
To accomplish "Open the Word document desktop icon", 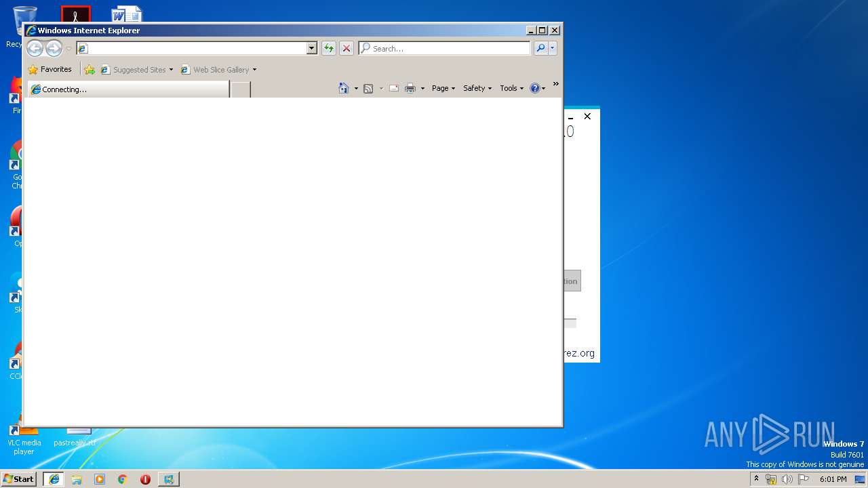I will click(x=127, y=14).
